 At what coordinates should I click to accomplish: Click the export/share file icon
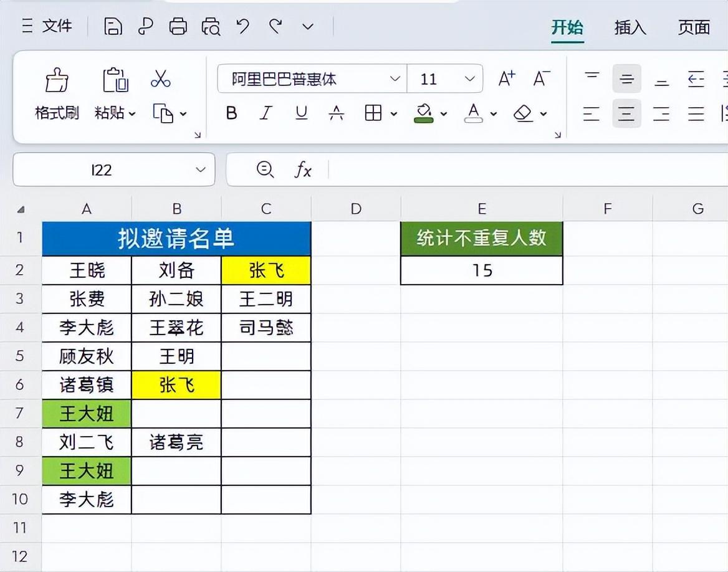coord(146,26)
